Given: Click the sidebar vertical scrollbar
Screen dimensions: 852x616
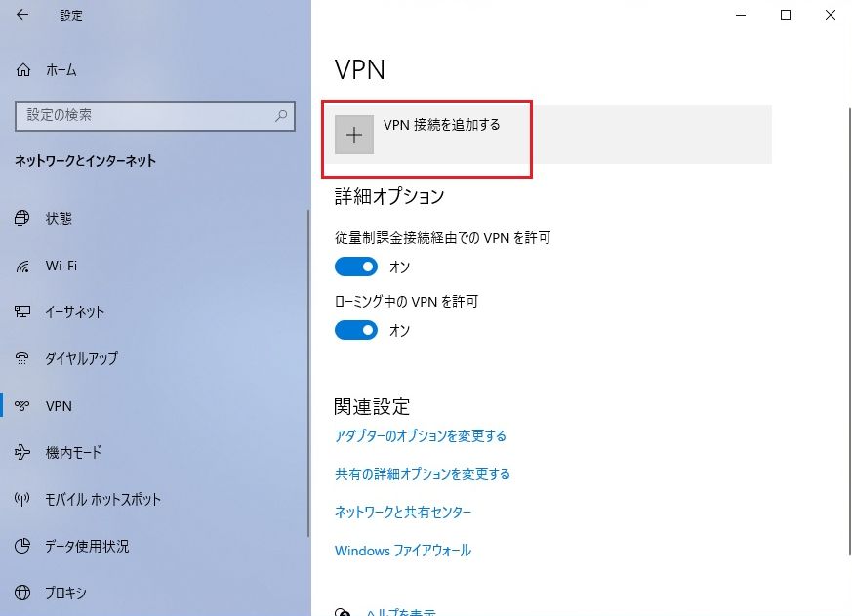Looking at the screenshot, I should click(308, 373).
